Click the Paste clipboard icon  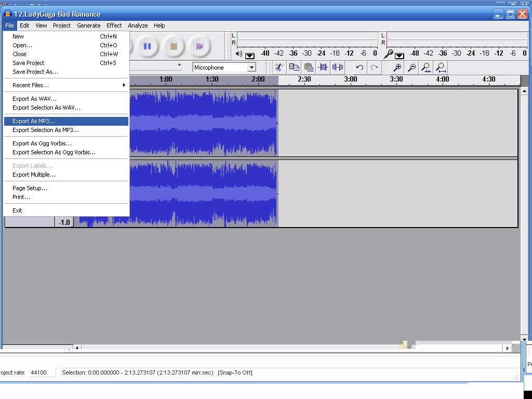[x=309, y=67]
